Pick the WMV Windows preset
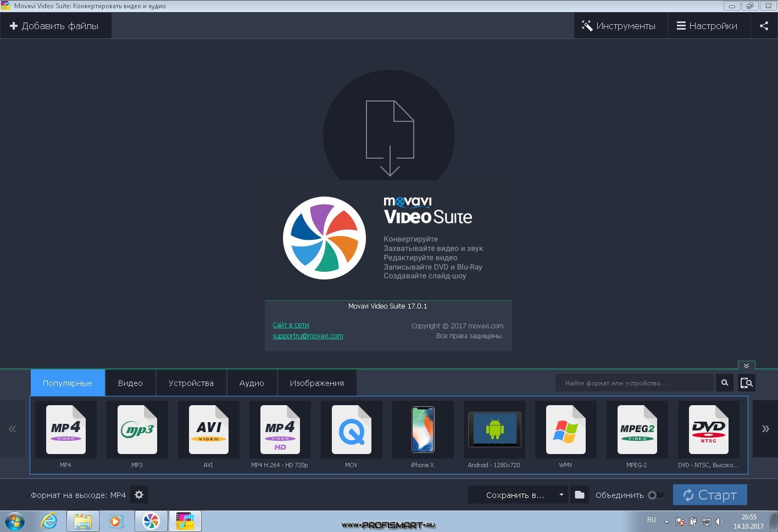778x532 pixels. pyautogui.click(x=566, y=430)
